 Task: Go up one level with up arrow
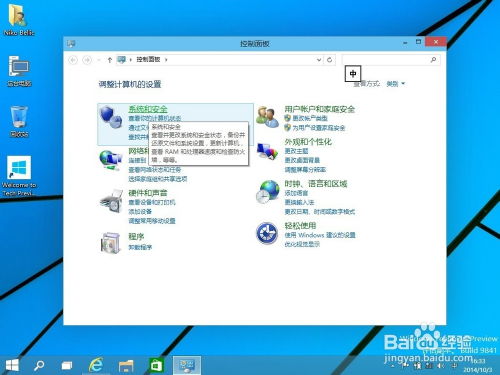coord(110,60)
